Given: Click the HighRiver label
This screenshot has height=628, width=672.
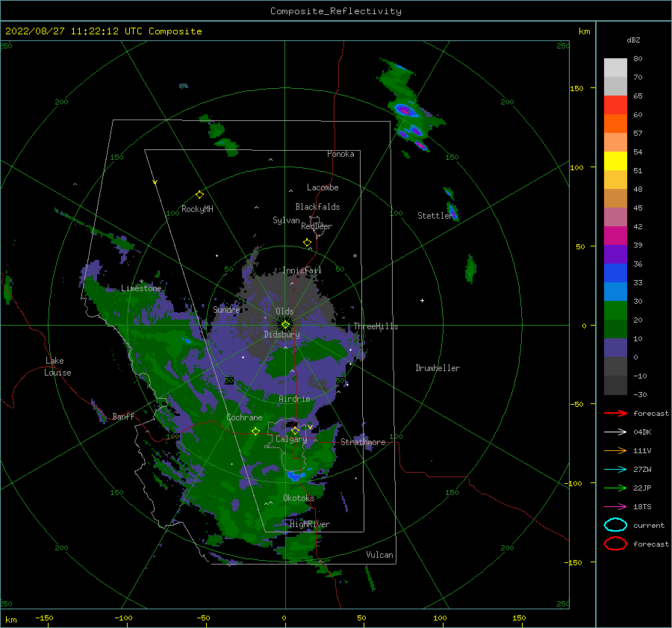Looking at the screenshot, I should pyautogui.click(x=310, y=524).
